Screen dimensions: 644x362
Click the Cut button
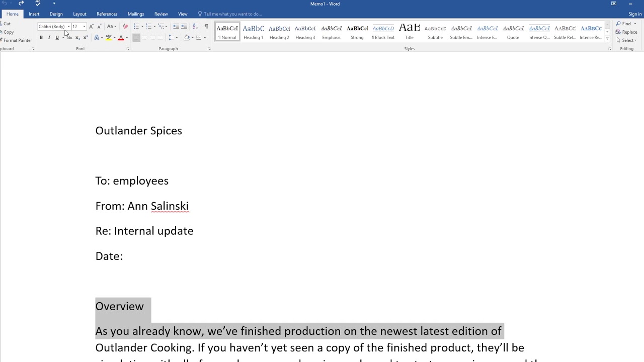coord(6,24)
